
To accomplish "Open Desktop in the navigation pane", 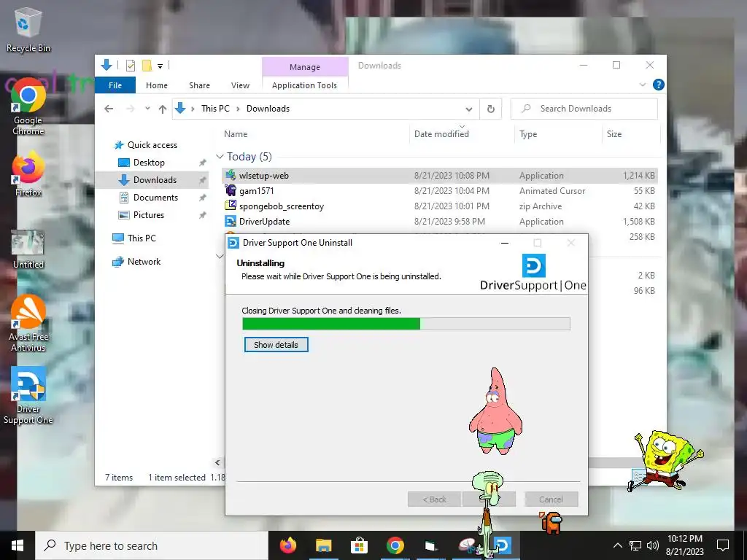I will tap(149, 163).
